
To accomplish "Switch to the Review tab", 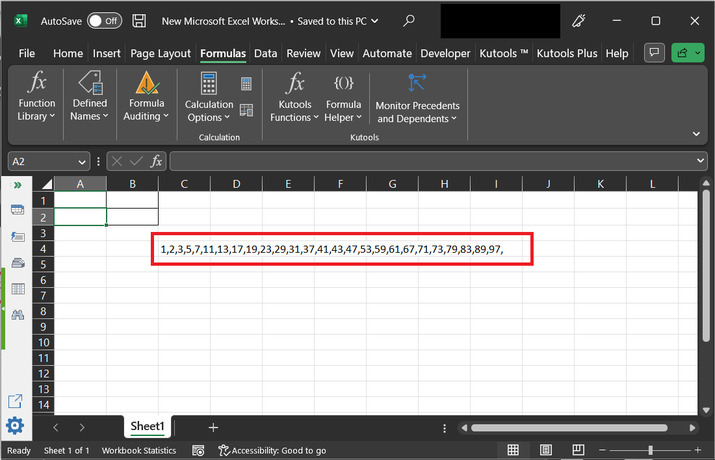I will click(x=303, y=53).
